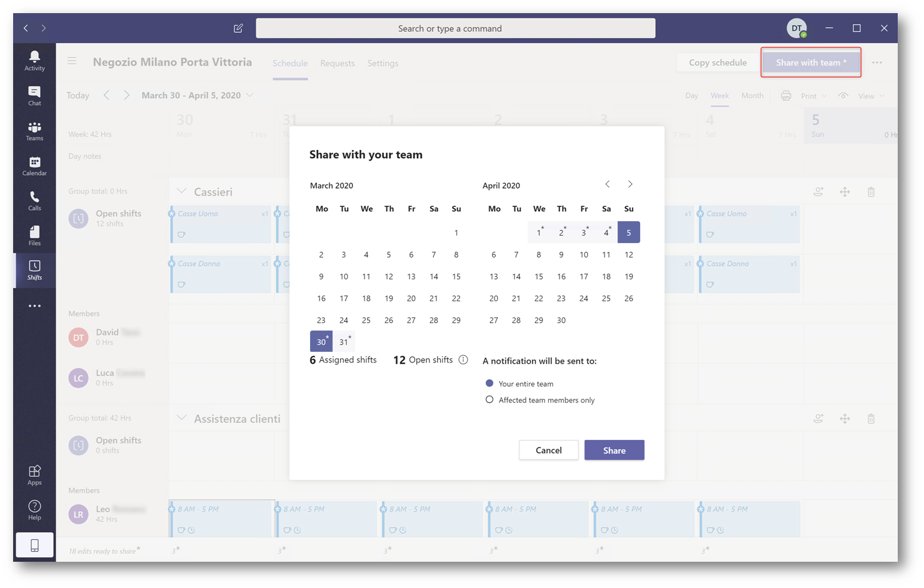Screen dimensions: 924x588
Task: Open the Monday Casse Donna open shift
Action: [x=221, y=274]
